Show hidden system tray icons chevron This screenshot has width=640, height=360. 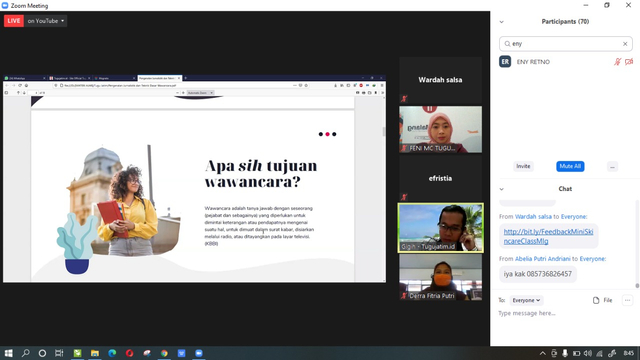(542, 353)
